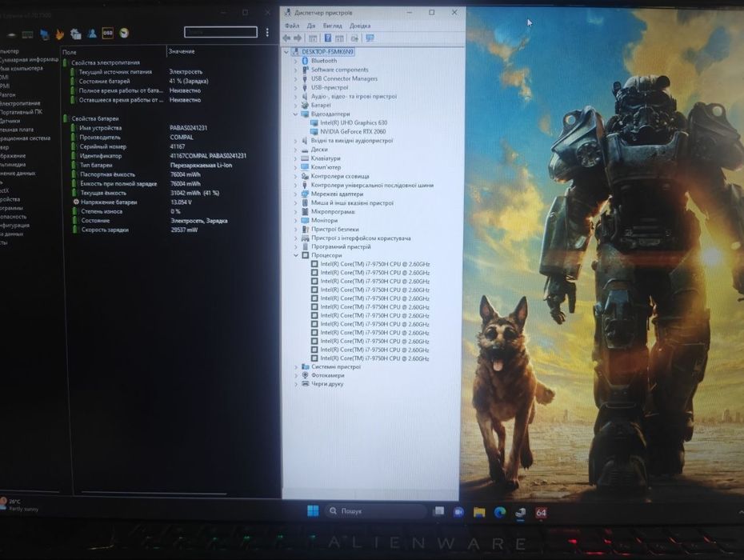Select NVIDIA GeForce RTX 2060 adapter
The width and height of the screenshot is (744, 560).
353,131
